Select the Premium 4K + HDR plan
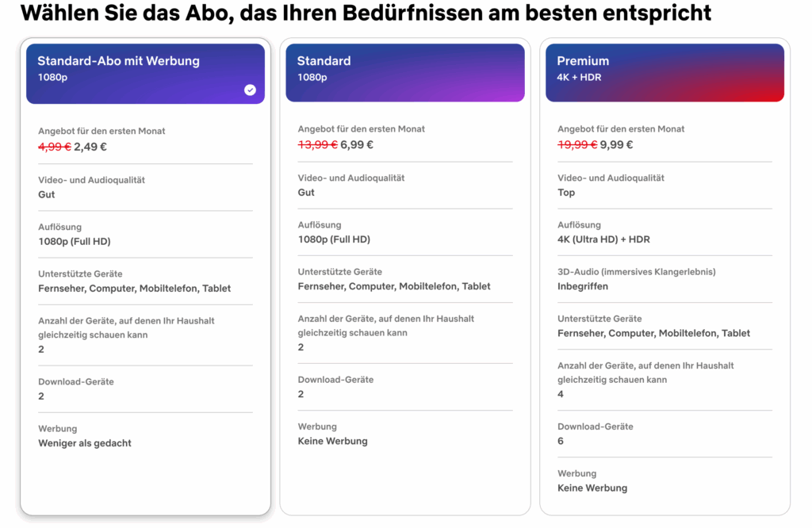The width and height of the screenshot is (812, 528). pos(665,277)
